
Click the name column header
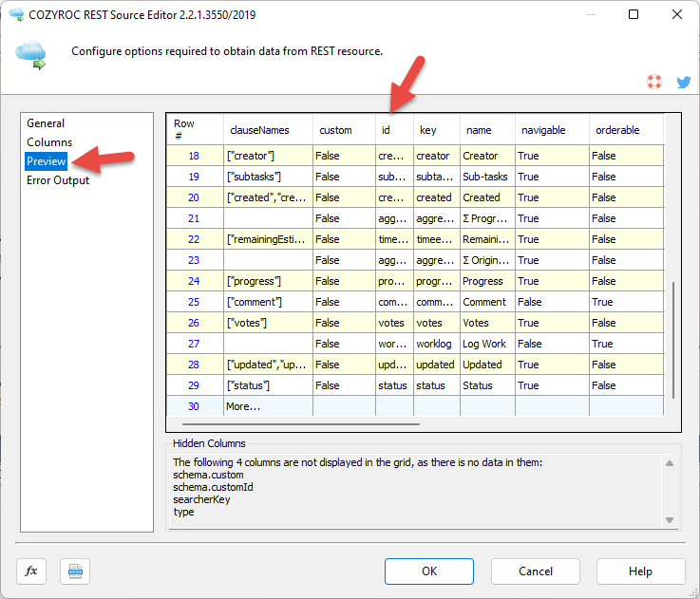point(487,130)
